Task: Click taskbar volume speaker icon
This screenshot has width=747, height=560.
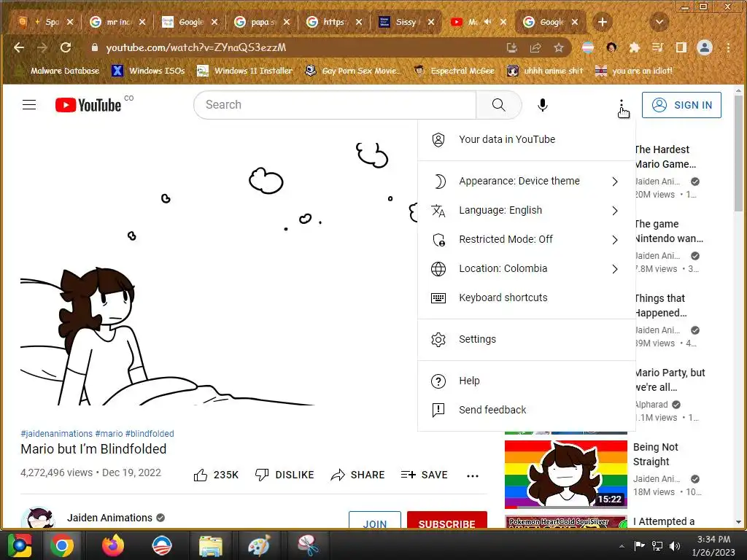Action: tap(674, 545)
